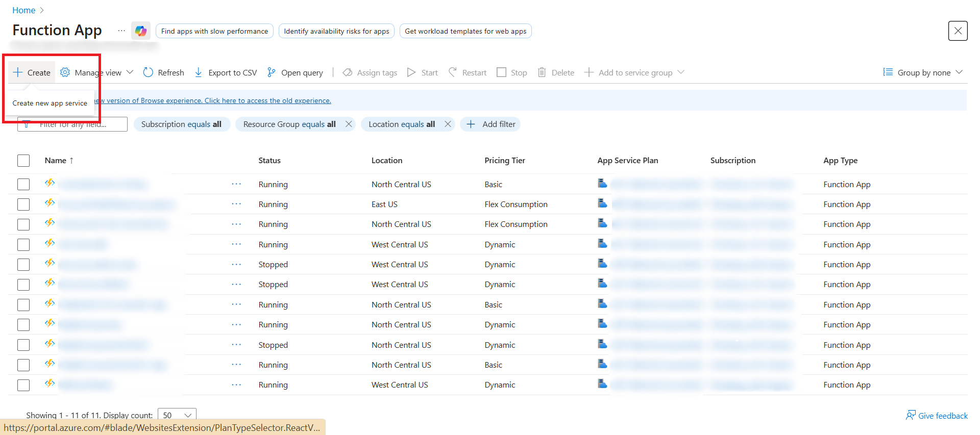Open the Subscription equals all filter
The height and width of the screenshot is (435, 980).
click(x=182, y=124)
